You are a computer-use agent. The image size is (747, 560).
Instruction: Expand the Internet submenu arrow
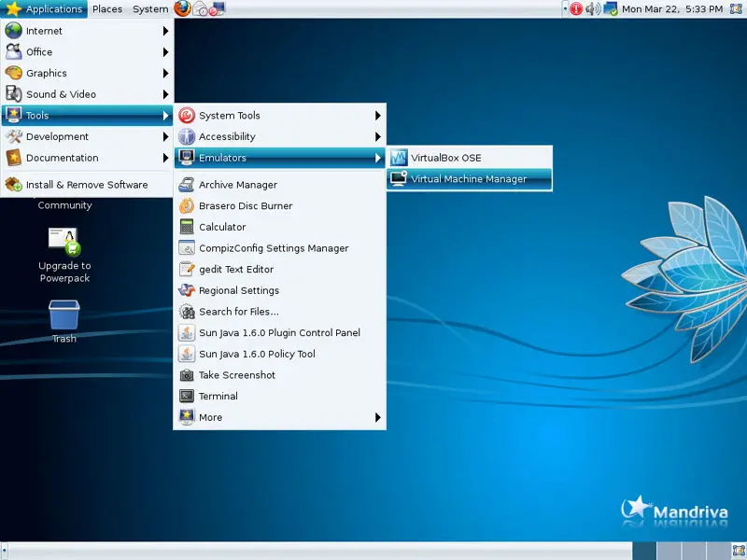tap(165, 31)
